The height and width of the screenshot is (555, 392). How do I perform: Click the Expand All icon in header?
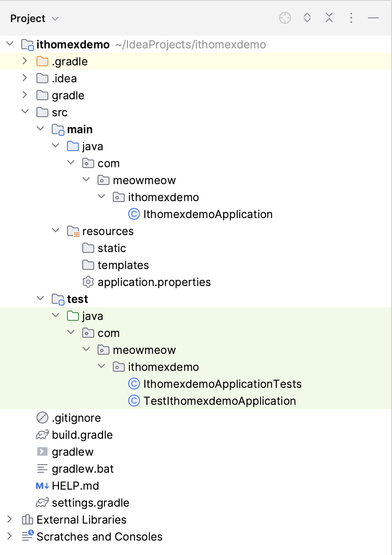[x=307, y=18]
